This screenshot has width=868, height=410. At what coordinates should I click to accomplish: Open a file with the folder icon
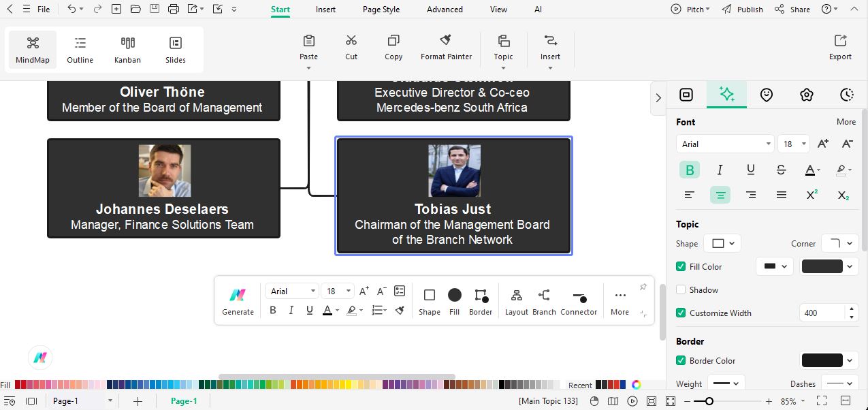(135, 9)
